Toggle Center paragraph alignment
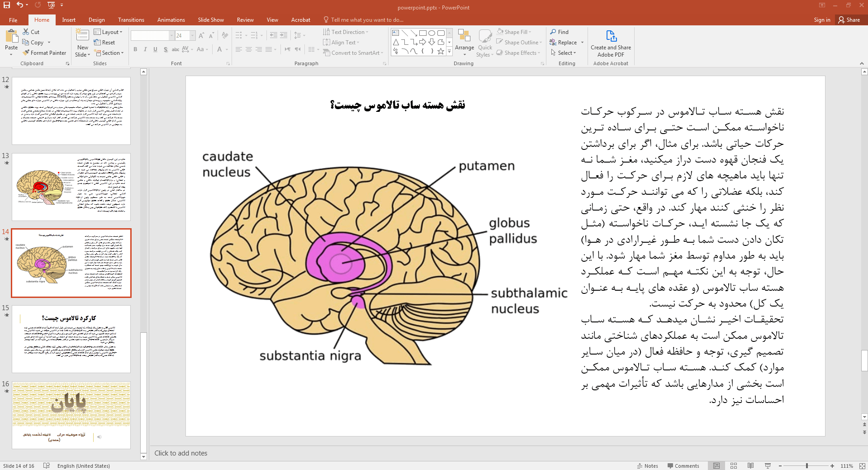The height and width of the screenshot is (470, 868). pyautogui.click(x=249, y=49)
